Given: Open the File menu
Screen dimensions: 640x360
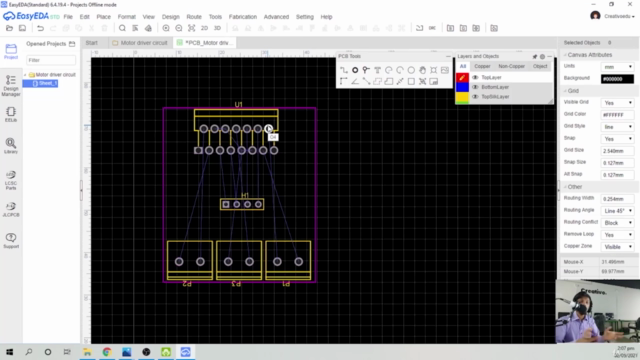Looking at the screenshot, I should tap(68, 17).
